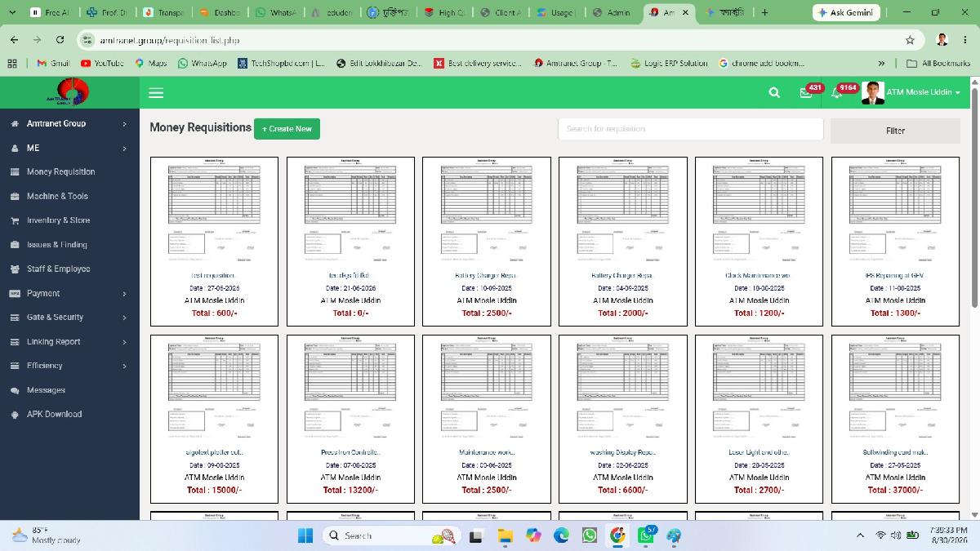Click the page vertical scrollbar

click(x=974, y=196)
